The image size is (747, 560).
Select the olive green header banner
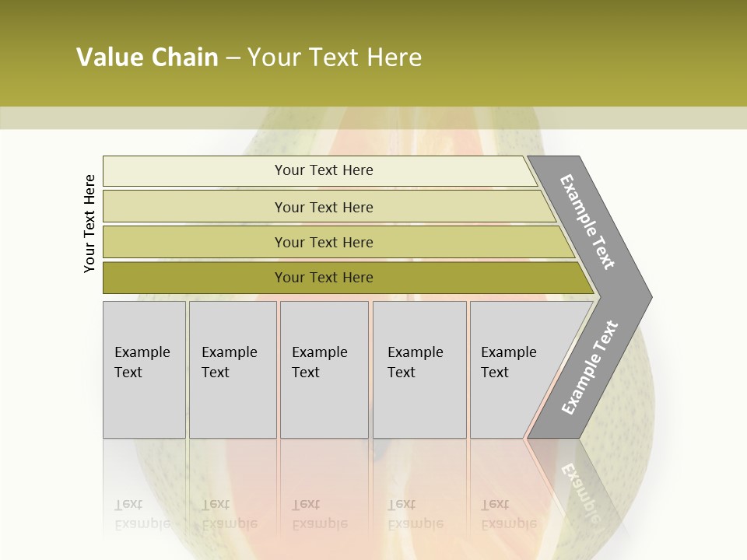[x=373, y=53]
